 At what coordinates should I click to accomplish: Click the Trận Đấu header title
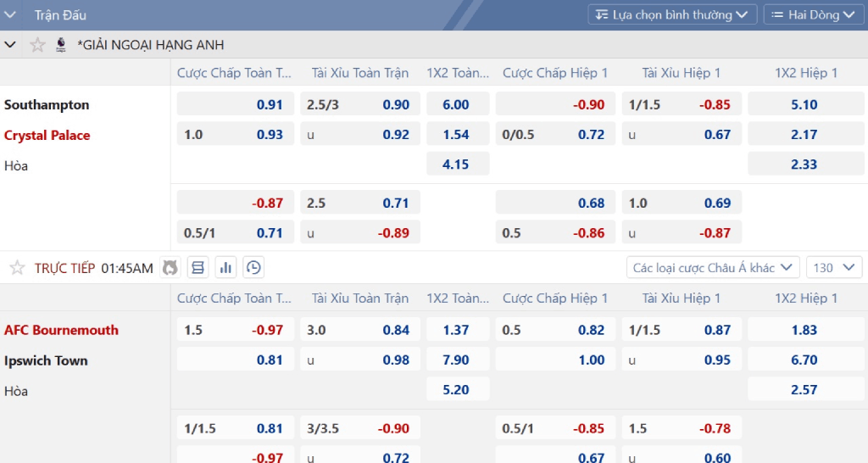pyautogui.click(x=60, y=15)
